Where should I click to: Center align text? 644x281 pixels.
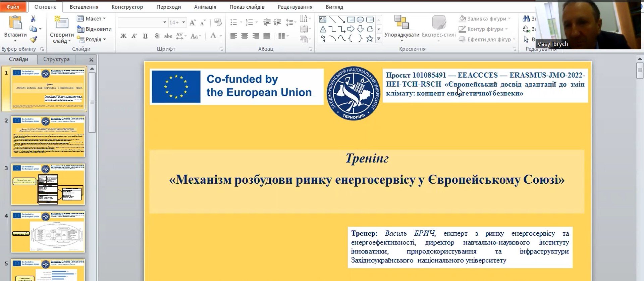pyautogui.click(x=245, y=36)
